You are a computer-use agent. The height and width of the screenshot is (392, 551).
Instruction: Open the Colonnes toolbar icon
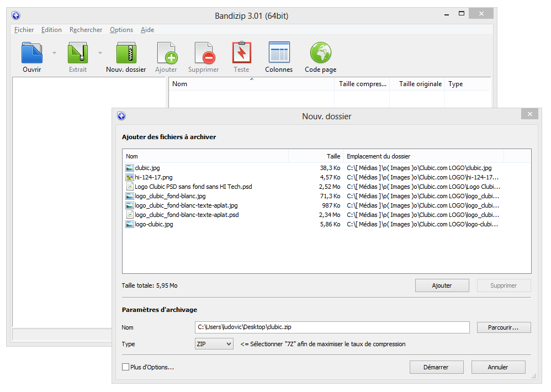click(x=279, y=53)
